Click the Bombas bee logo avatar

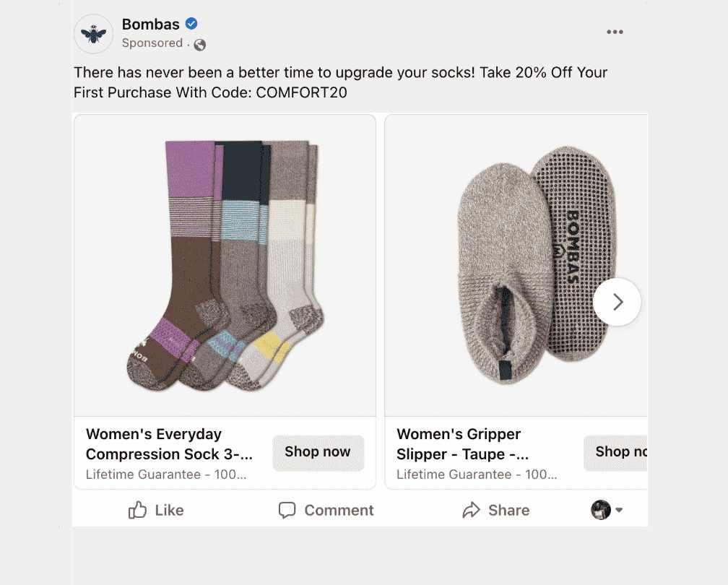(x=93, y=33)
